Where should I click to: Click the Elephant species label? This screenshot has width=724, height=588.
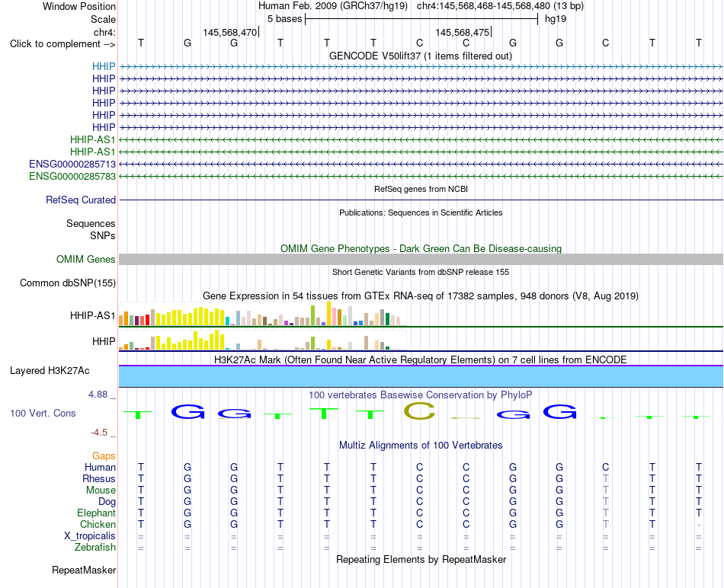[x=96, y=513]
